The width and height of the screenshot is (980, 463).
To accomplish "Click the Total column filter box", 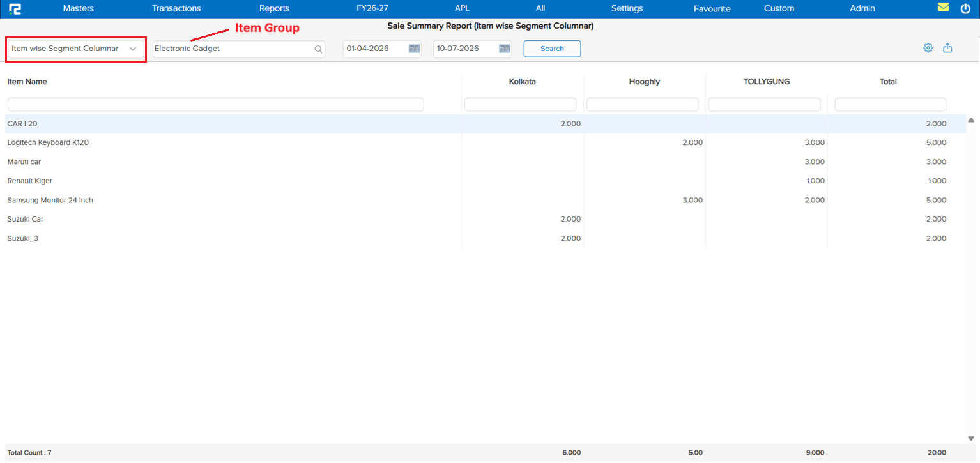I will click(891, 104).
